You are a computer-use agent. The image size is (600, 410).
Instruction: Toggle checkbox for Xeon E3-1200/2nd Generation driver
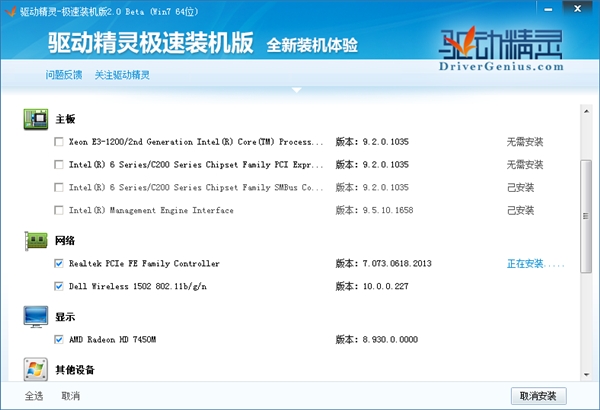coord(59,142)
